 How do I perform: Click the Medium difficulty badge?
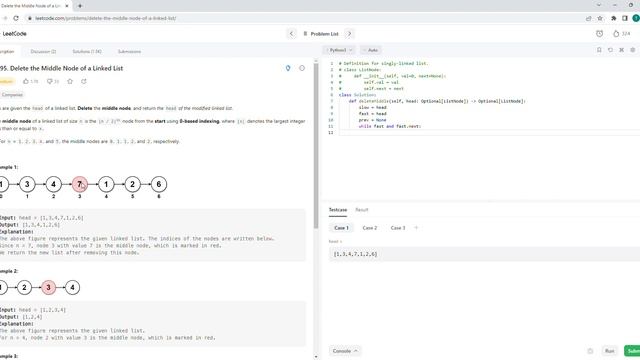[x=7, y=81]
